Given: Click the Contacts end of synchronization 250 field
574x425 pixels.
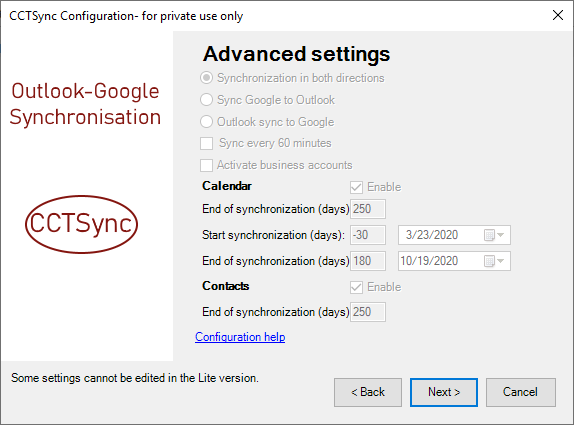Looking at the screenshot, I should coord(368,312).
